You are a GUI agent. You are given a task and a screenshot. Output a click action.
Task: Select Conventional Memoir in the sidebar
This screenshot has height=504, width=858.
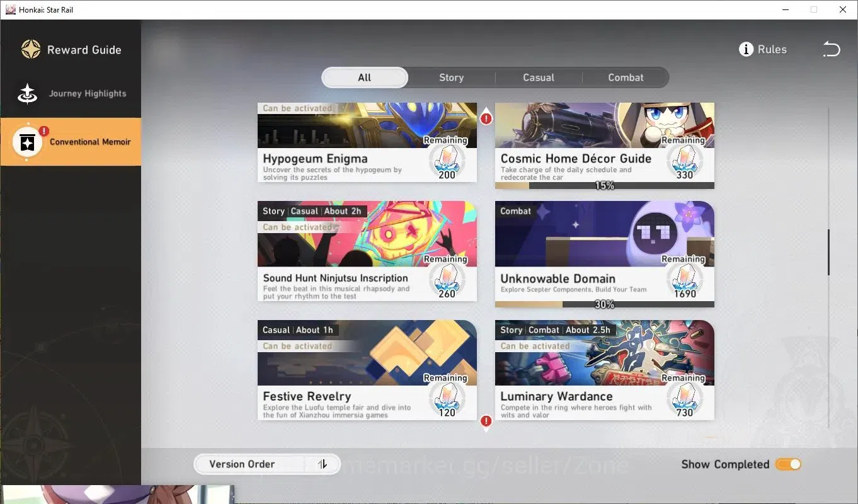pyautogui.click(x=71, y=142)
